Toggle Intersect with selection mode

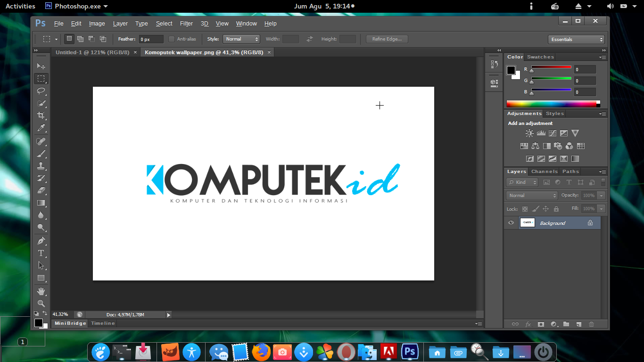[103, 39]
